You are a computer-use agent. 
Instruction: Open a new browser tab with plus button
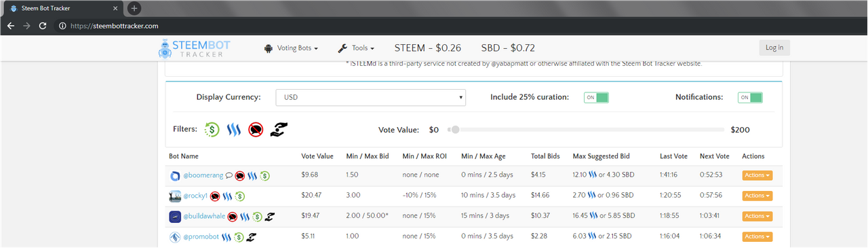[134, 8]
